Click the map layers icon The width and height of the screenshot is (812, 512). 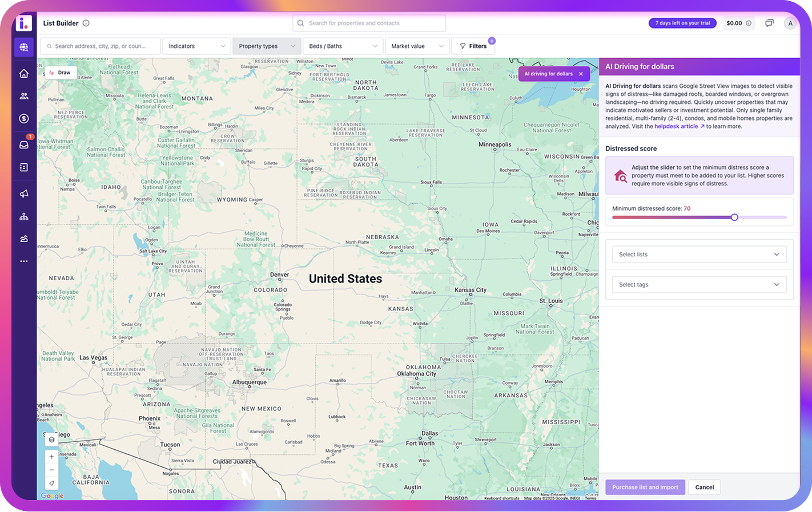pos(51,440)
